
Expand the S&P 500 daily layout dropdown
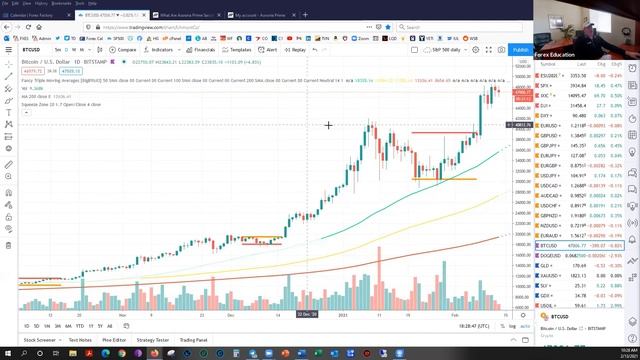[465, 50]
